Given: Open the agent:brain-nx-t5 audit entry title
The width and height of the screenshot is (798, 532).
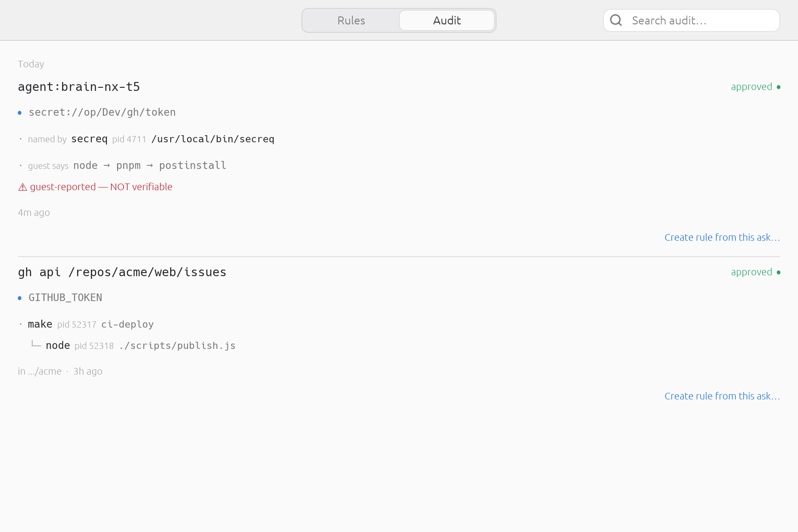Looking at the screenshot, I should point(79,87).
